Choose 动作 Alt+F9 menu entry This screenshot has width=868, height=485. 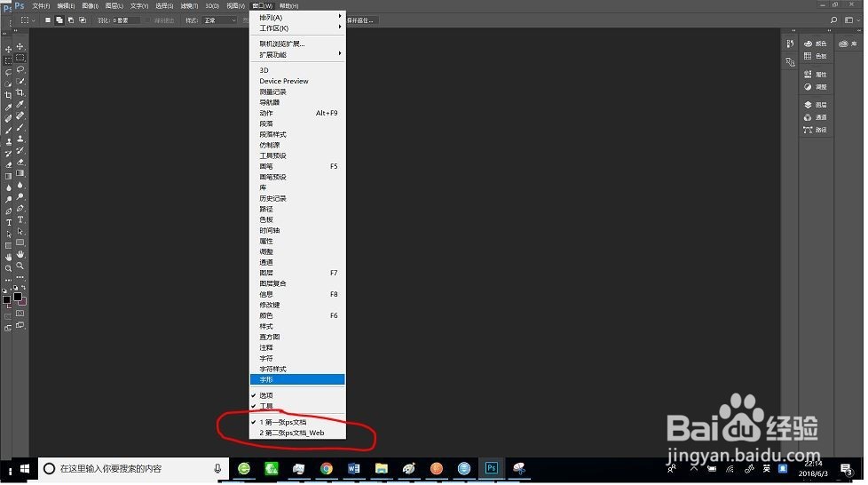point(297,113)
